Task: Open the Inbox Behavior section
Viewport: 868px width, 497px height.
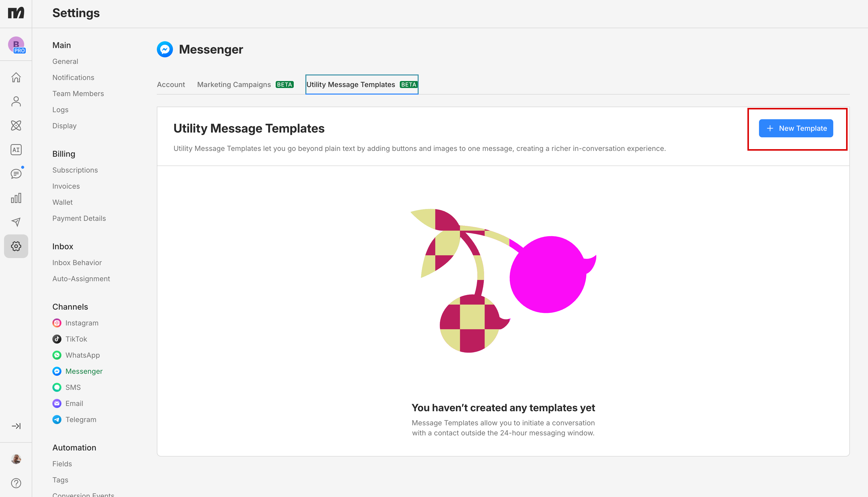Action: click(77, 263)
